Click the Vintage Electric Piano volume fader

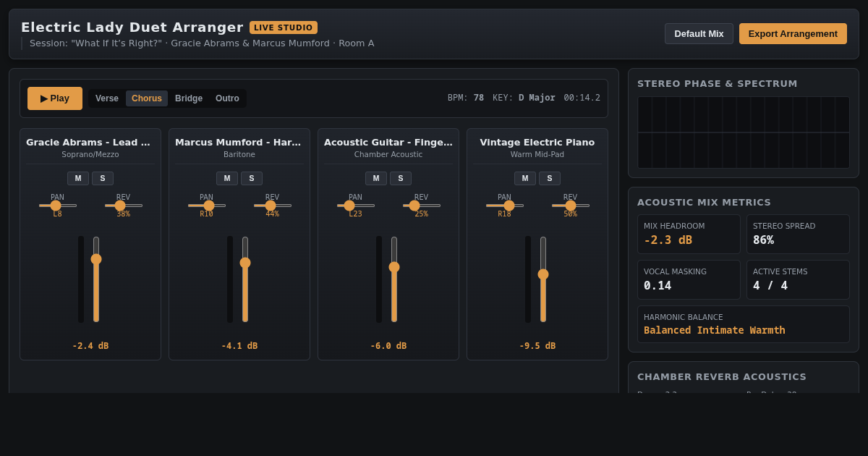click(x=543, y=279)
